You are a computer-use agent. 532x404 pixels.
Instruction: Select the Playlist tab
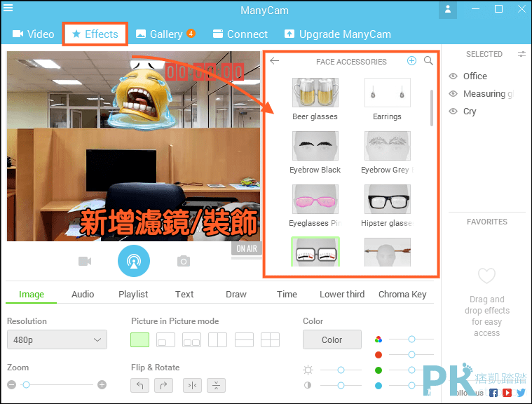pyautogui.click(x=133, y=295)
